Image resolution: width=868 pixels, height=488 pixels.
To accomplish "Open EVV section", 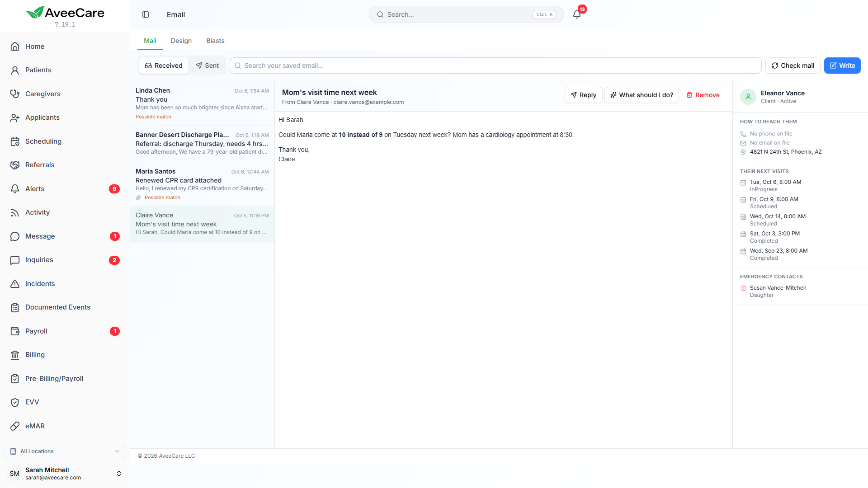I will pos(65,402).
